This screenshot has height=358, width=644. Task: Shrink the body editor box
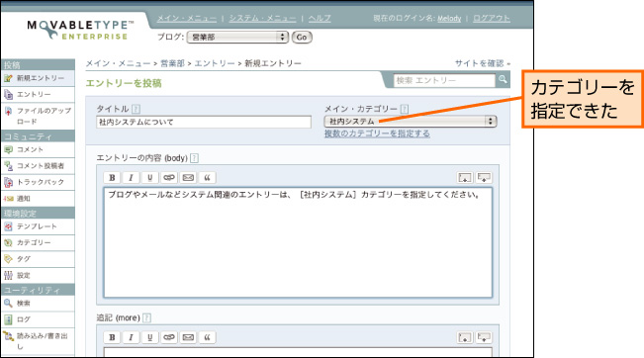coord(484,177)
